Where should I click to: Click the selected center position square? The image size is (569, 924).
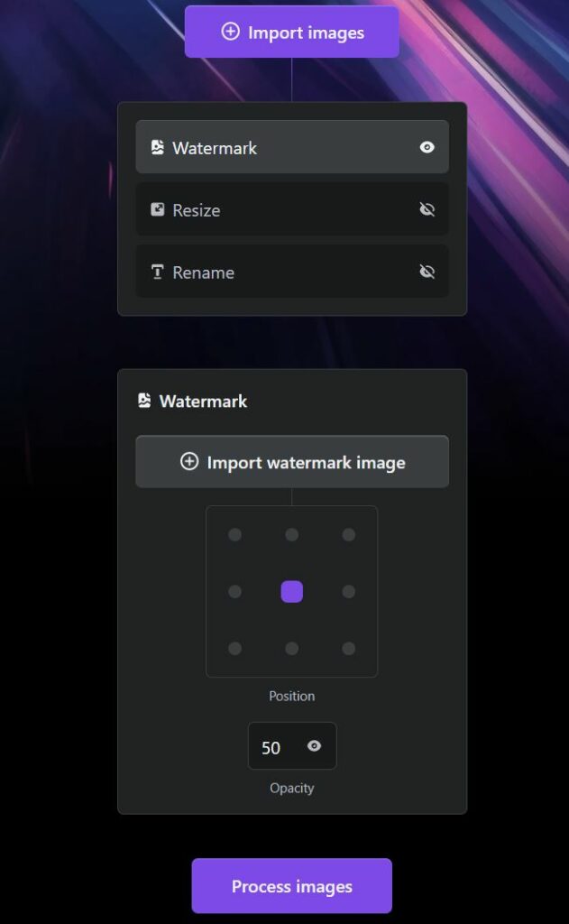pos(291,591)
